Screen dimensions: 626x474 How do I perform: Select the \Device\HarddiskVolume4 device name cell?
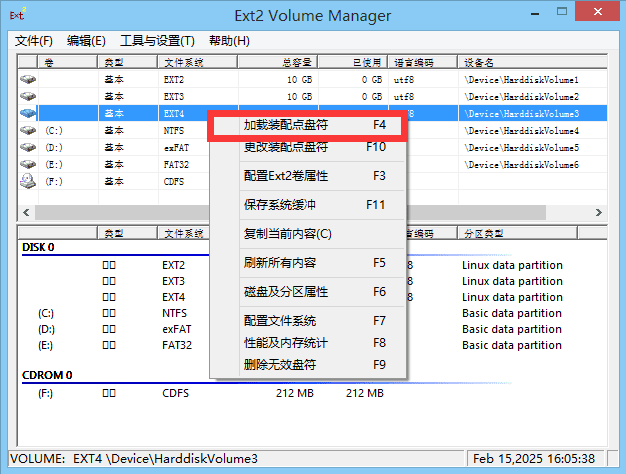point(521,131)
